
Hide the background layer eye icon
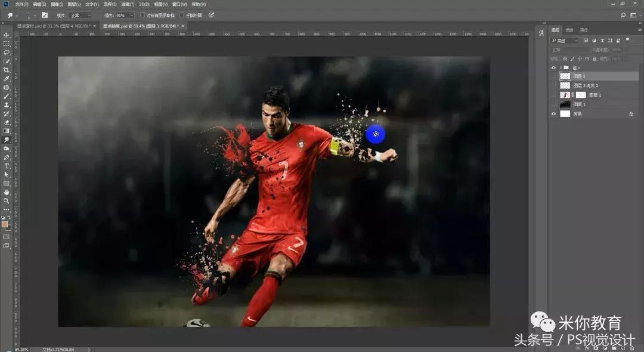pos(553,114)
